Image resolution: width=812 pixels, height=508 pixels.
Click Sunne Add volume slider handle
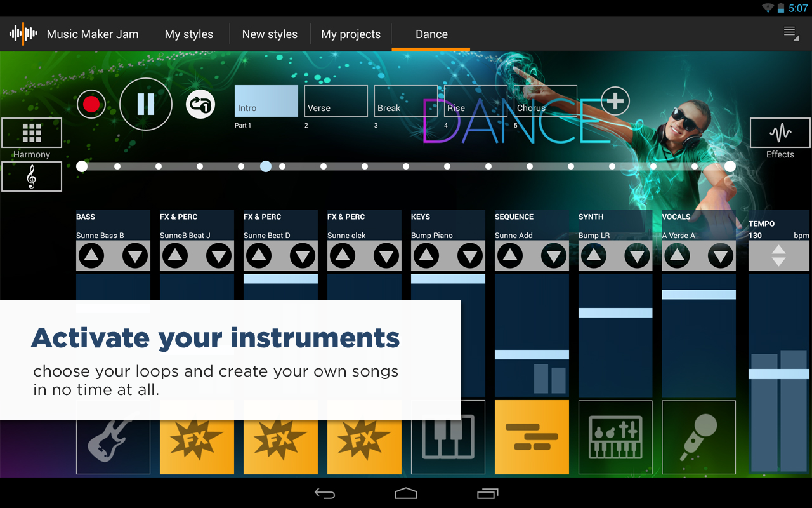point(532,355)
